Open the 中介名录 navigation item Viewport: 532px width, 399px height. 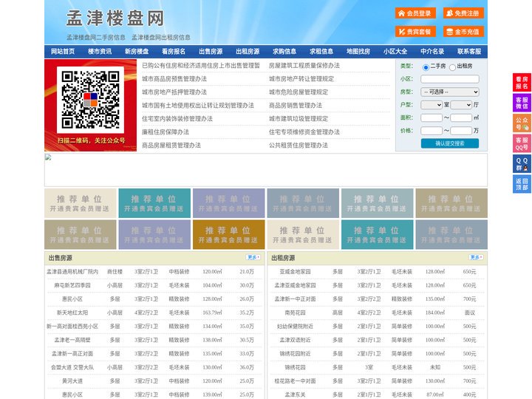click(432, 52)
